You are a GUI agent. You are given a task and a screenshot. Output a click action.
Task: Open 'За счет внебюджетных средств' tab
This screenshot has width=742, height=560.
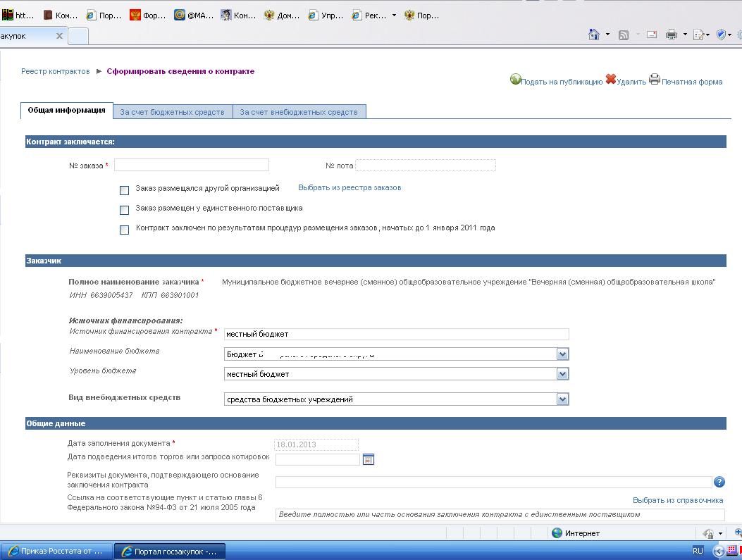(x=299, y=112)
